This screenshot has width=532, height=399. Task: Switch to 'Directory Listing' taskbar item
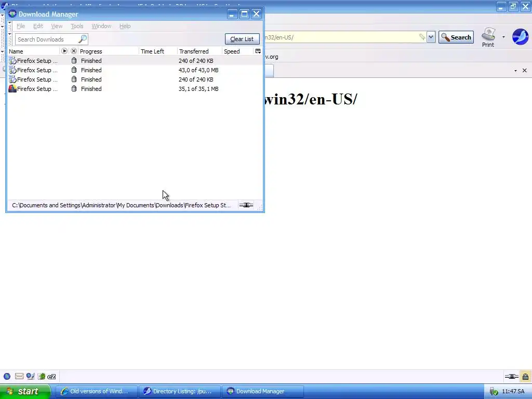tap(179, 391)
